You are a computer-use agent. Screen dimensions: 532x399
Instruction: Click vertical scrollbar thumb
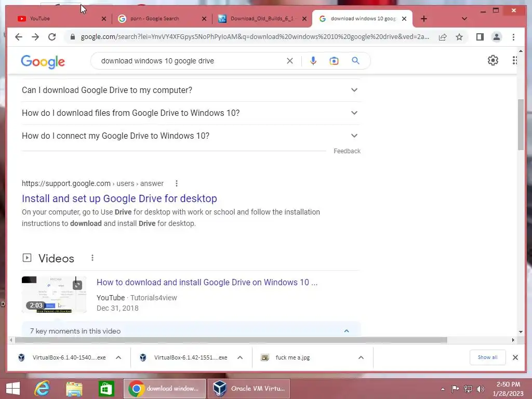[521, 125]
